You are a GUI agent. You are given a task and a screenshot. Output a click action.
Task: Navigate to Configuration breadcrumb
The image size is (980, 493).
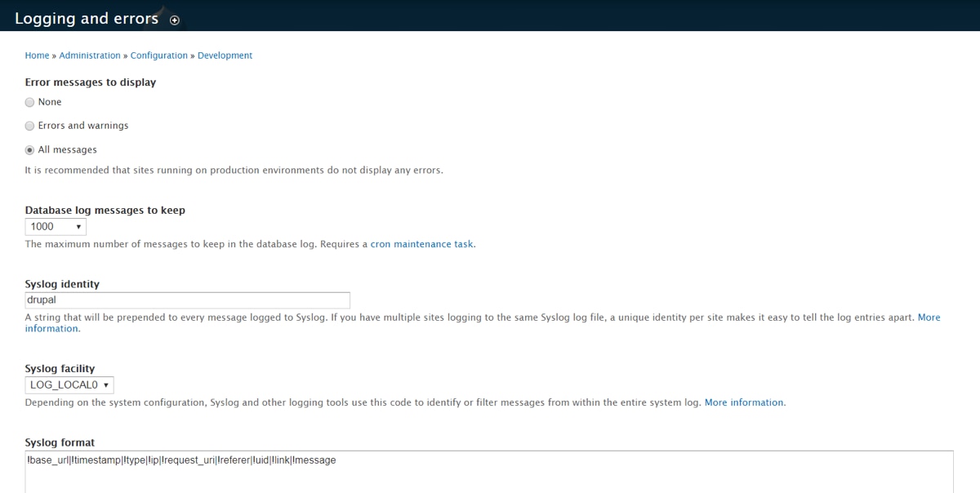(159, 56)
